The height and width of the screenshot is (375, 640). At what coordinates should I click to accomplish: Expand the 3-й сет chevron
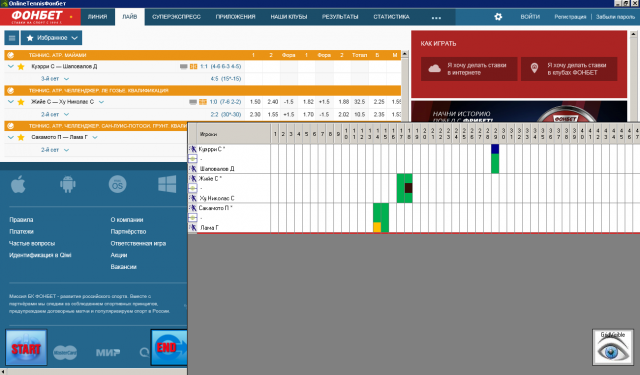tap(67, 79)
